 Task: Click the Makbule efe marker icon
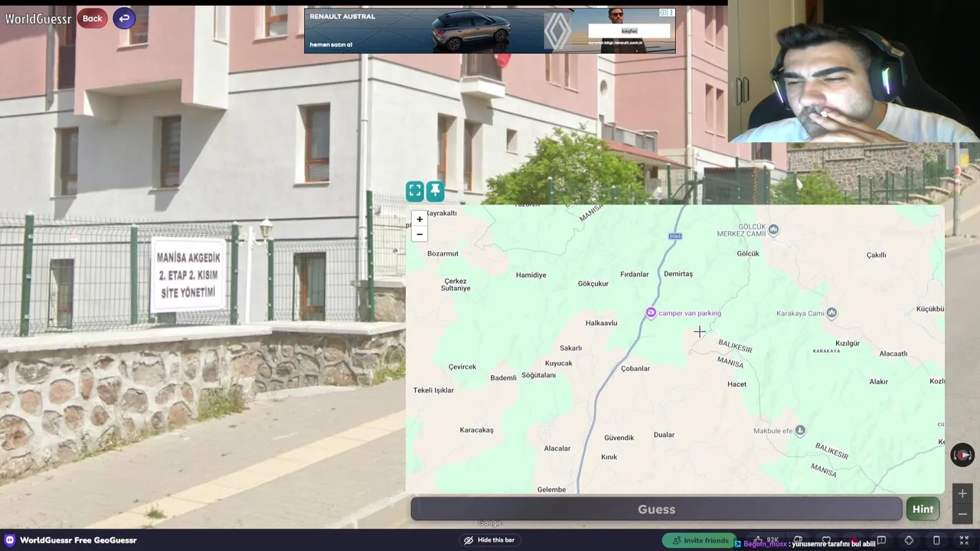pos(800,431)
